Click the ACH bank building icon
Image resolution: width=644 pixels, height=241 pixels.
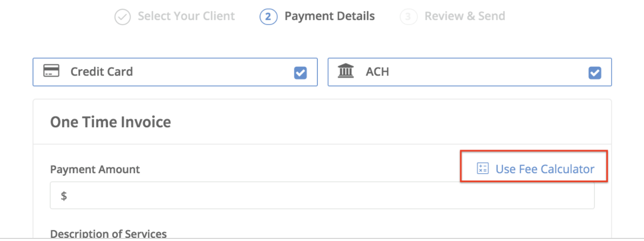[x=346, y=71]
